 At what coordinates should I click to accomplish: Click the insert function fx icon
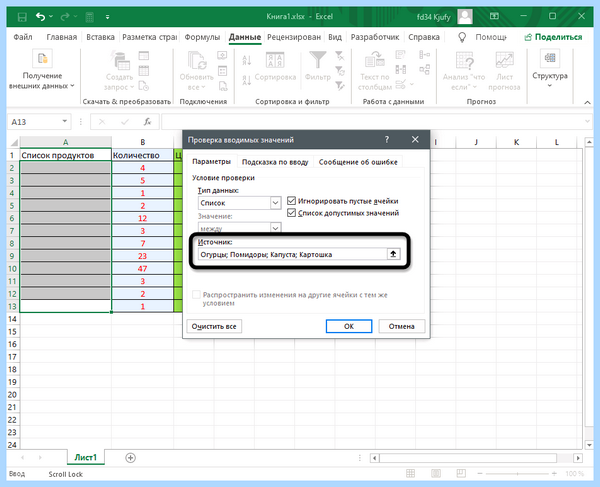point(147,122)
